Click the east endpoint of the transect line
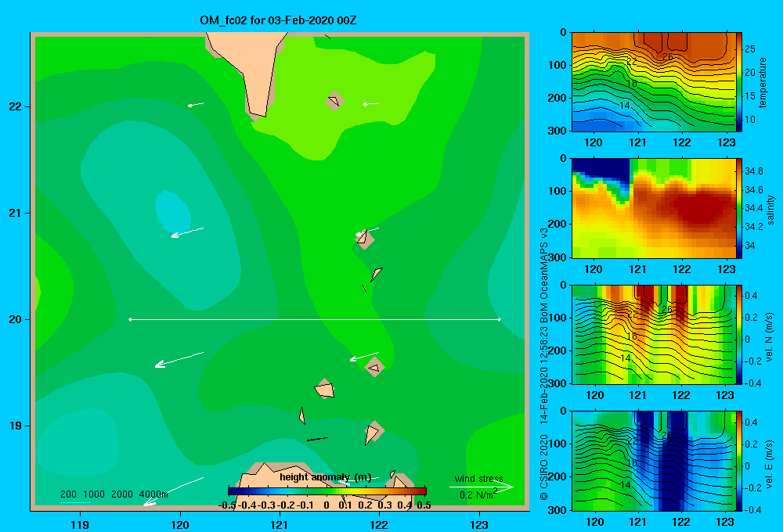 (500, 319)
